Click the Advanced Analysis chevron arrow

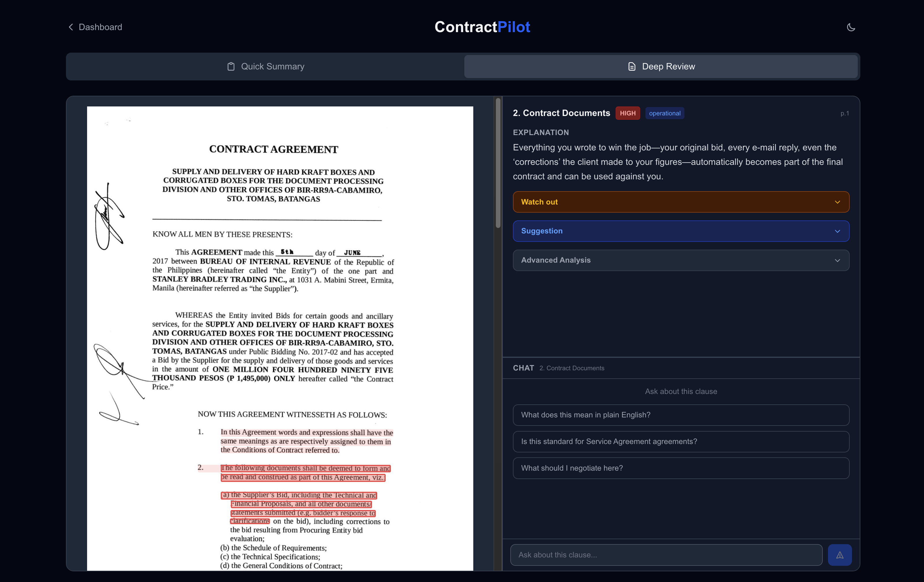coord(837,261)
